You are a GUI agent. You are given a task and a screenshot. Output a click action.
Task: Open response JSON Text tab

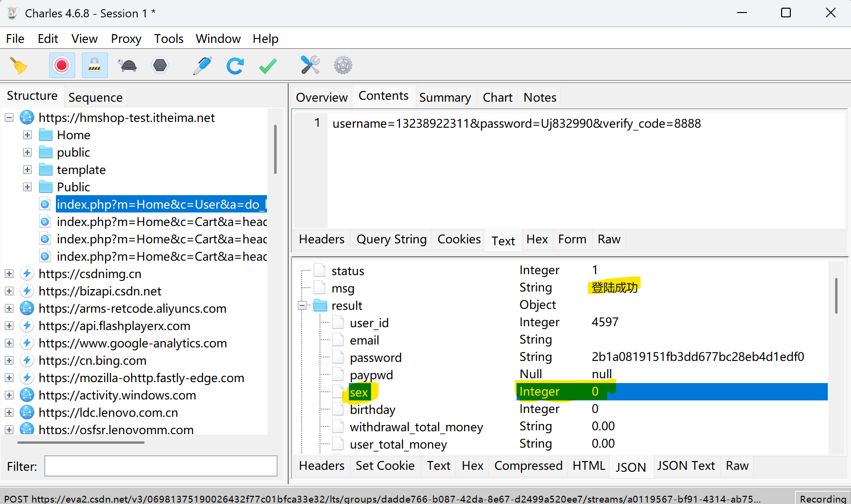[x=686, y=466]
